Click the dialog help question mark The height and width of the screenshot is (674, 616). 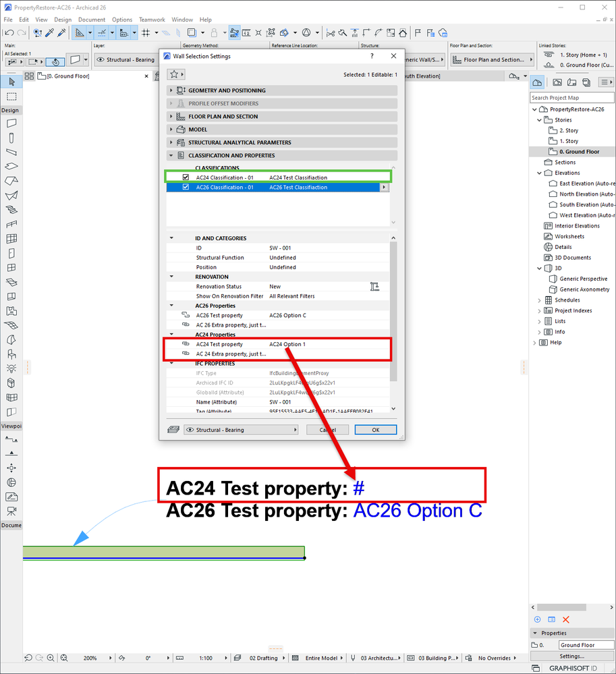[372, 56]
